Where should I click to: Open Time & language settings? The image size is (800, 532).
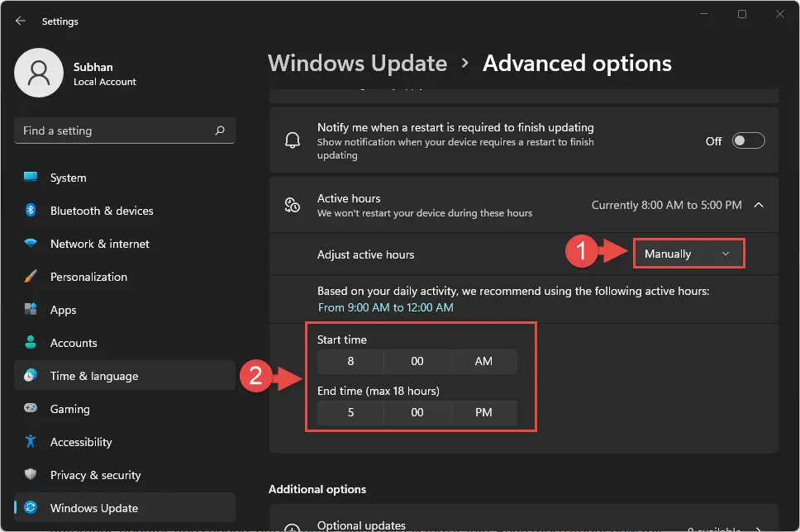tap(125, 376)
